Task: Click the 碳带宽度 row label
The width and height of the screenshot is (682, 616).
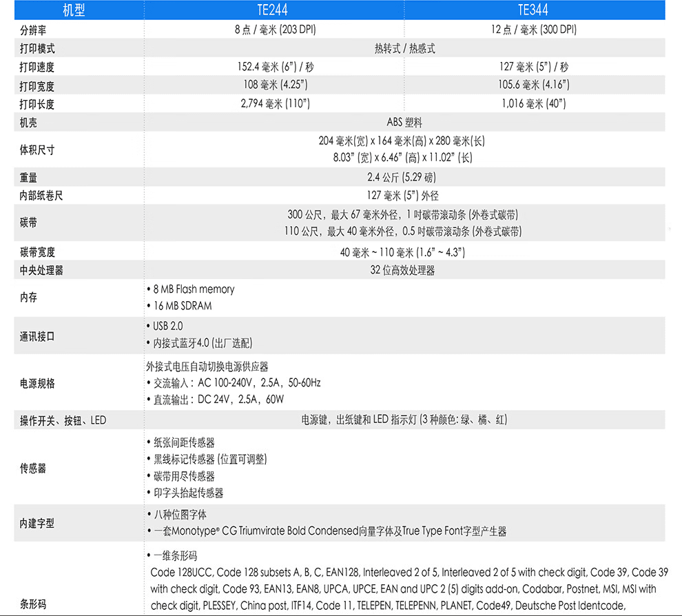Action: (37, 252)
